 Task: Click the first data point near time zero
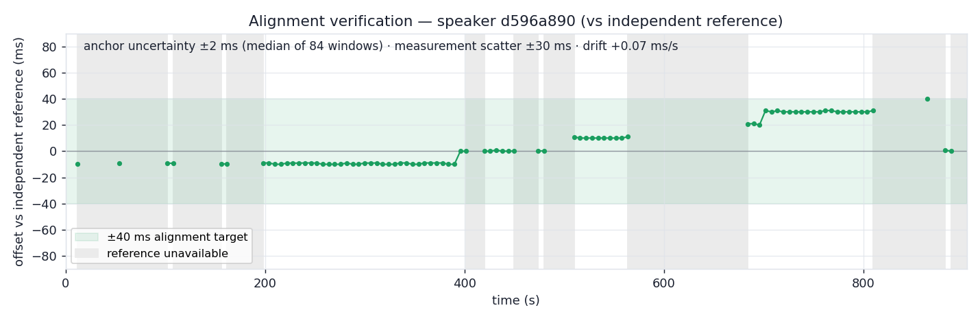pos(77,164)
